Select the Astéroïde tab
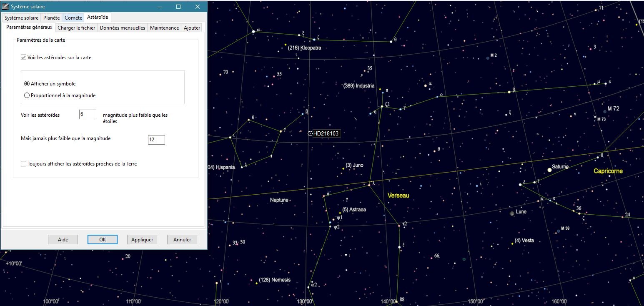The width and height of the screenshot is (644, 306). pyautogui.click(x=98, y=17)
